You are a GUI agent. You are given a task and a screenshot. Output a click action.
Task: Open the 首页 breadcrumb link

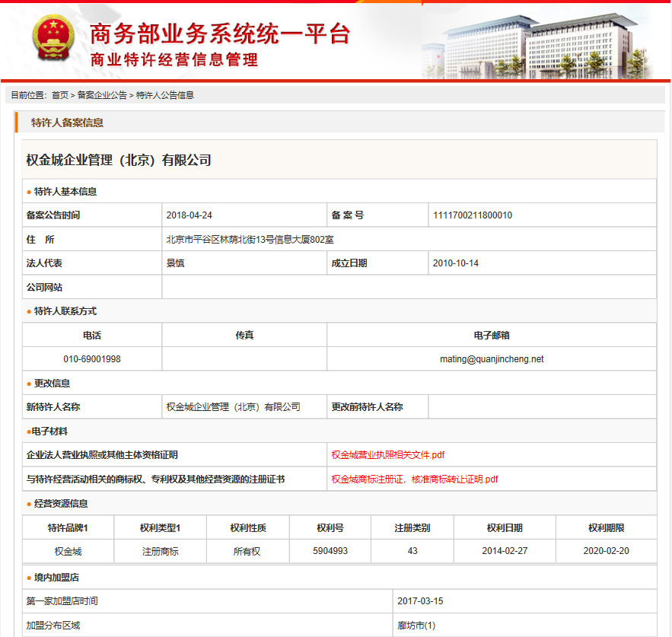point(60,95)
